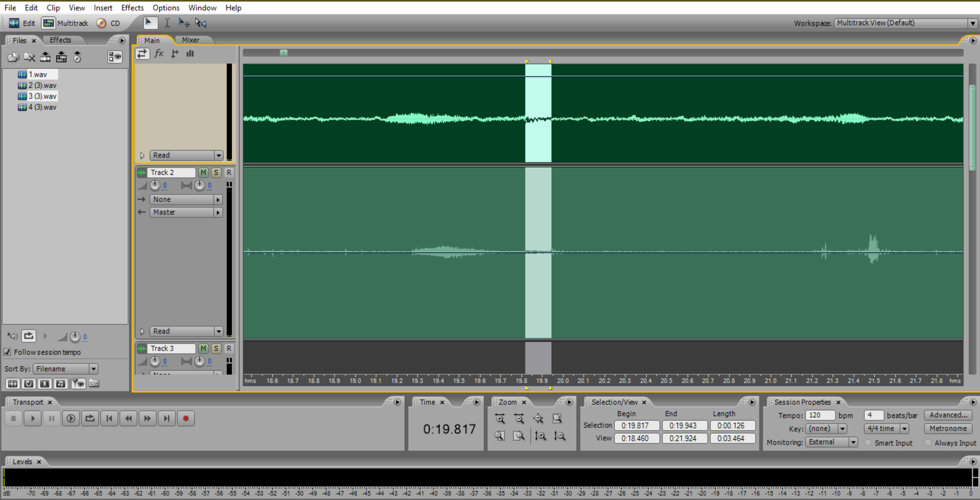The image size is (980, 500).
Task: Open the Effects menu
Action: tap(132, 8)
